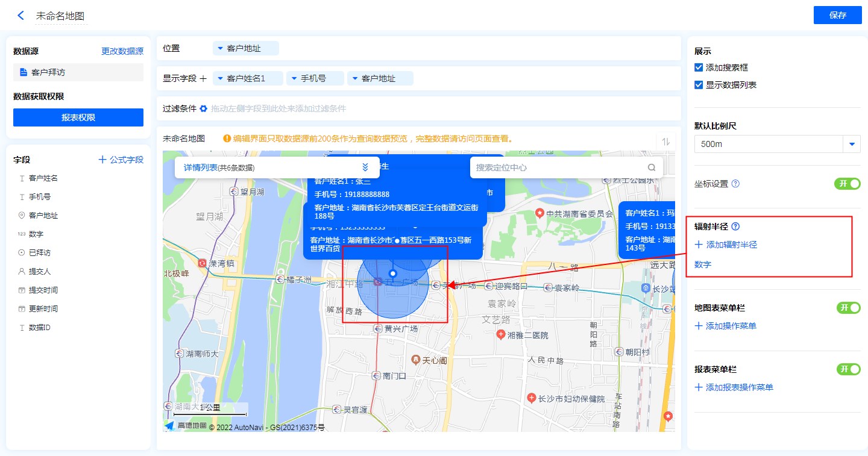Image resolution: width=868 pixels, height=456 pixels.
Task: Turn off the 地图表菜单栏 toggle
Action: pyautogui.click(x=848, y=308)
